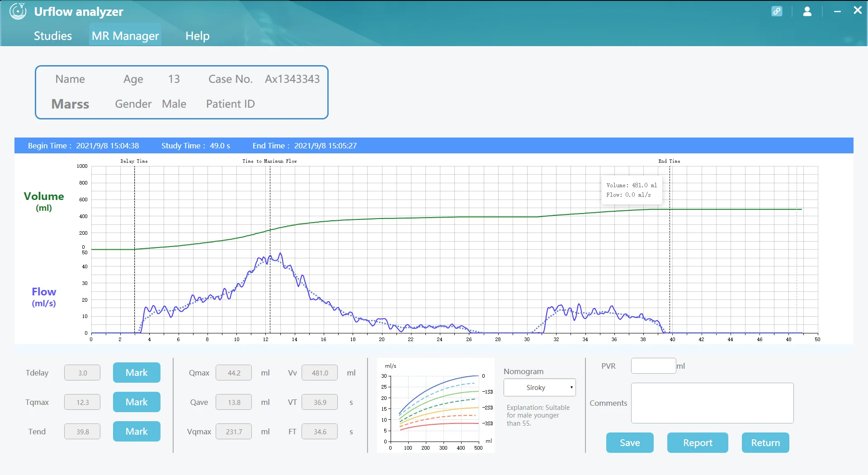Click Mark next to Tqmax
Viewport: 868px width, 475px height.
[x=136, y=402]
